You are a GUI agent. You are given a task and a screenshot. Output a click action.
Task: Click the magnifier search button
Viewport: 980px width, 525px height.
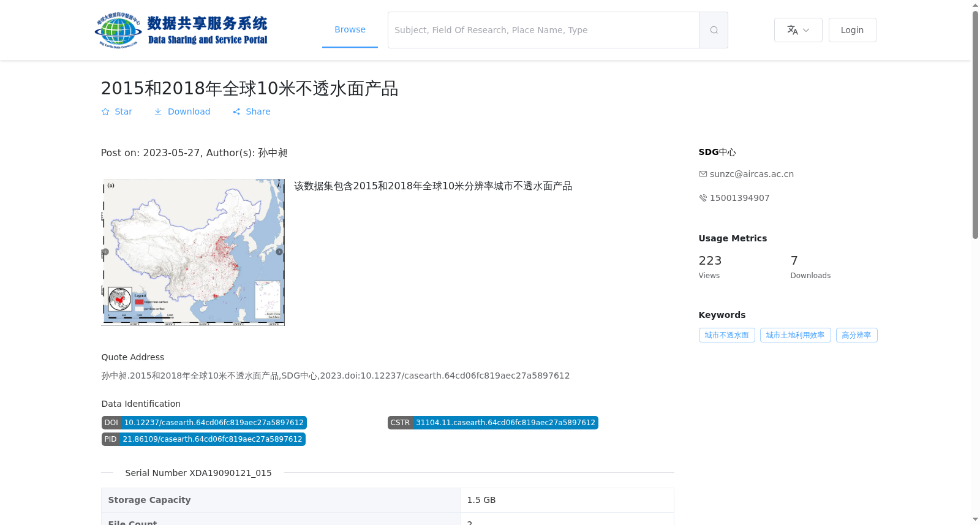pyautogui.click(x=714, y=30)
